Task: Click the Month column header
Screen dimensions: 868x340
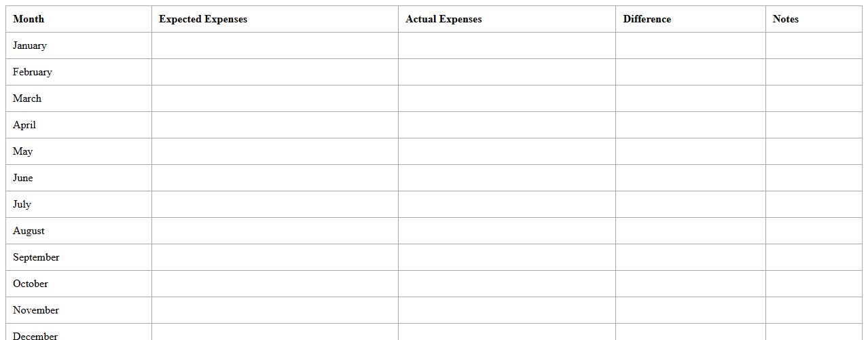Action: 29,19
